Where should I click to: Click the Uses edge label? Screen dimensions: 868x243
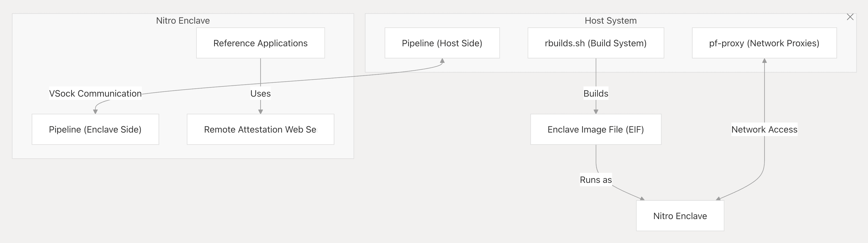pyautogui.click(x=260, y=93)
